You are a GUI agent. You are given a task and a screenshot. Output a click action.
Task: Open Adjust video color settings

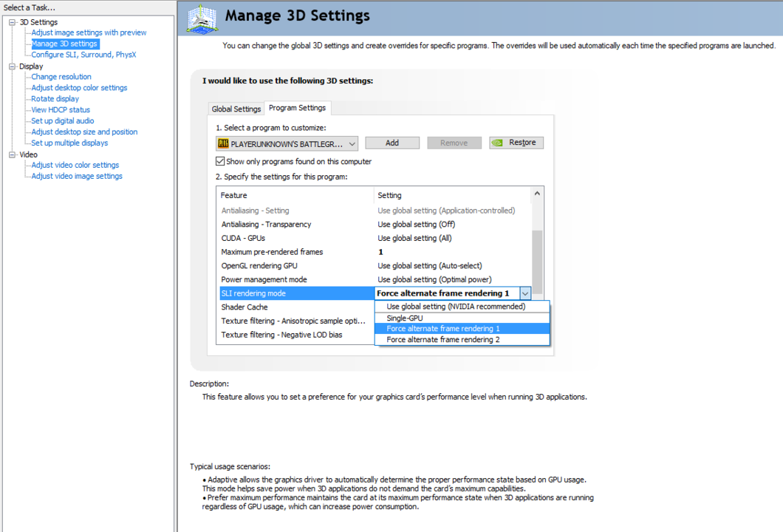tap(75, 165)
